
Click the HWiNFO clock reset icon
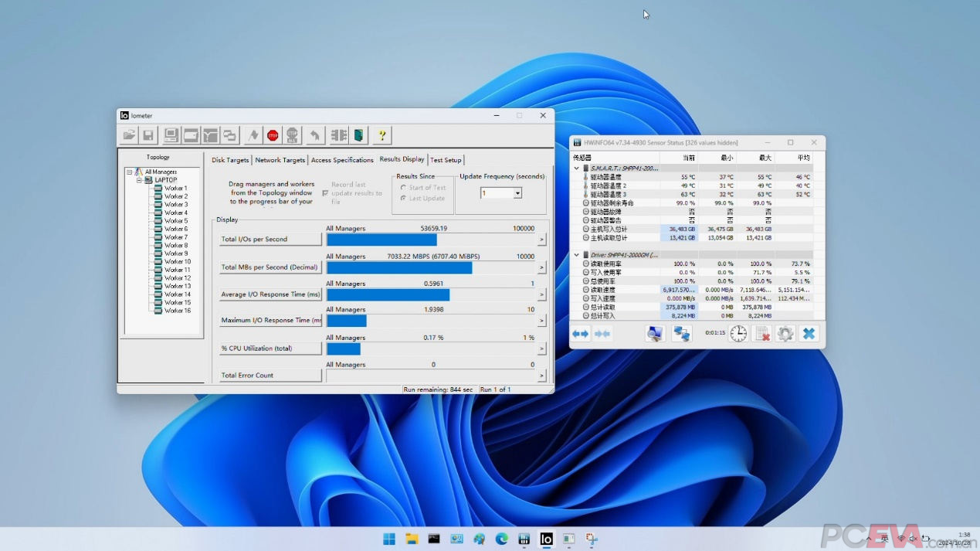738,334
